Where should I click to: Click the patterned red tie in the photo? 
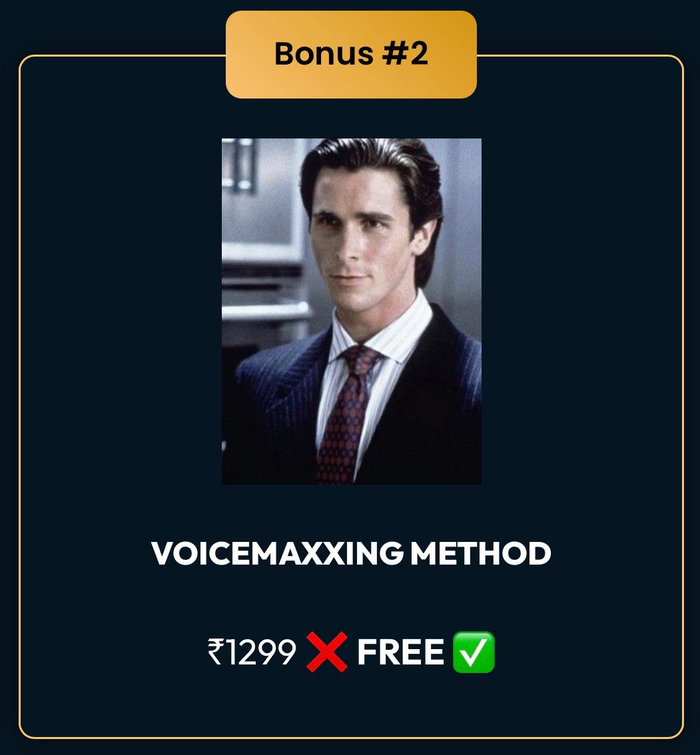point(344,414)
